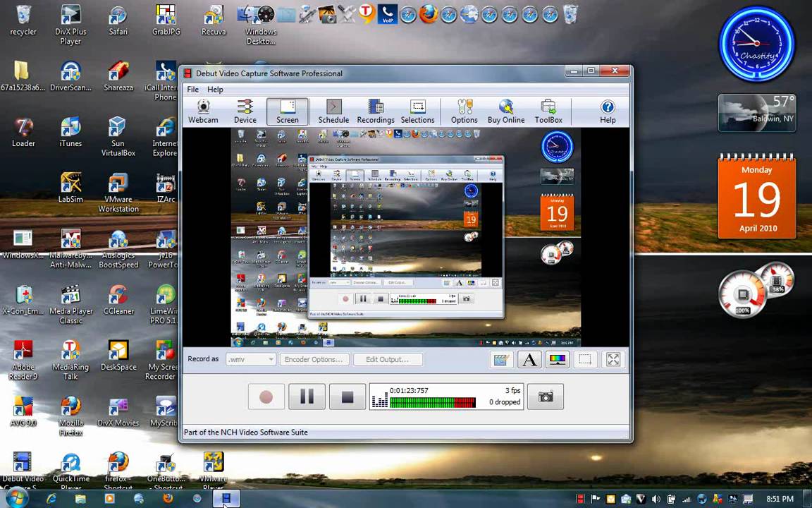Open the GrabJPG desktop shortcut
The height and width of the screenshot is (508, 812).
[x=166, y=20]
